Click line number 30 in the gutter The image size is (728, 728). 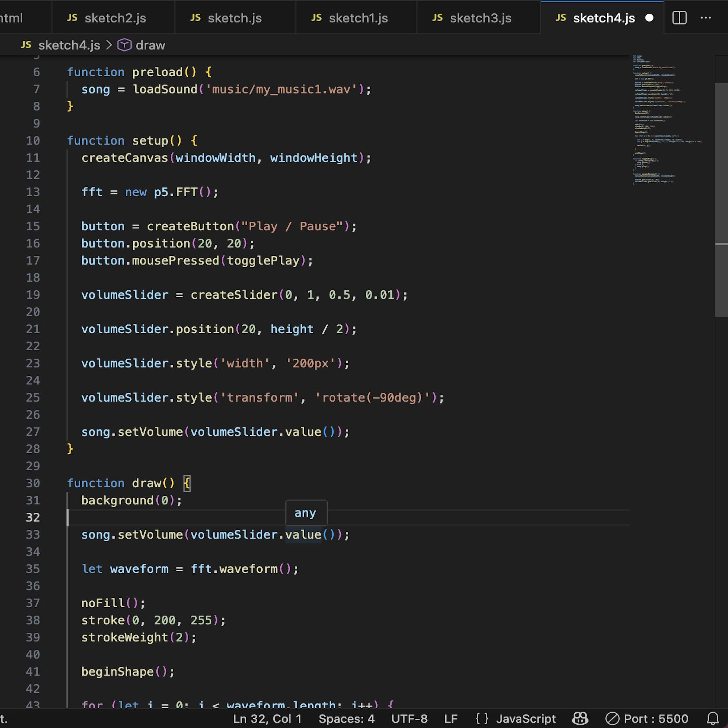point(33,483)
